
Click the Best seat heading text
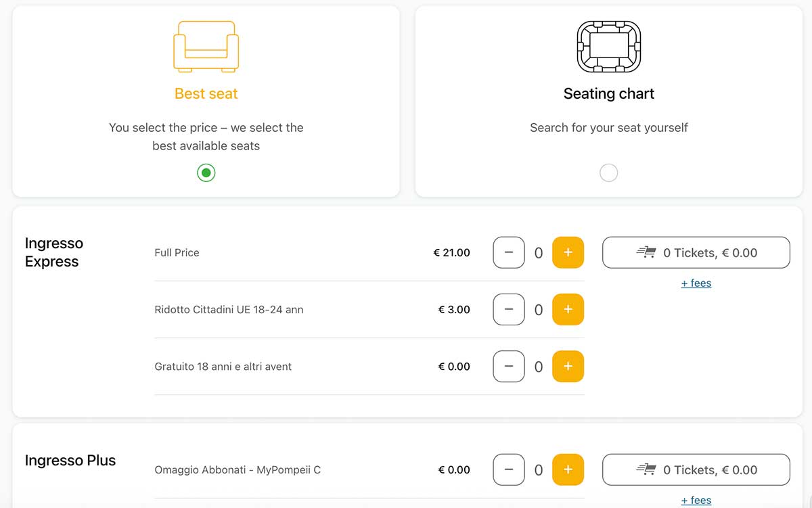click(x=206, y=94)
